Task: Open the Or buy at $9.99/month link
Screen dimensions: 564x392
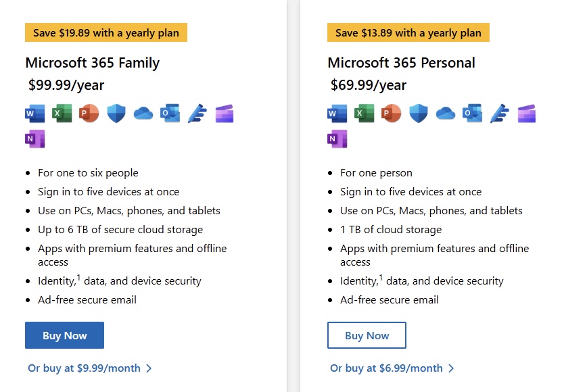Action: click(x=90, y=368)
